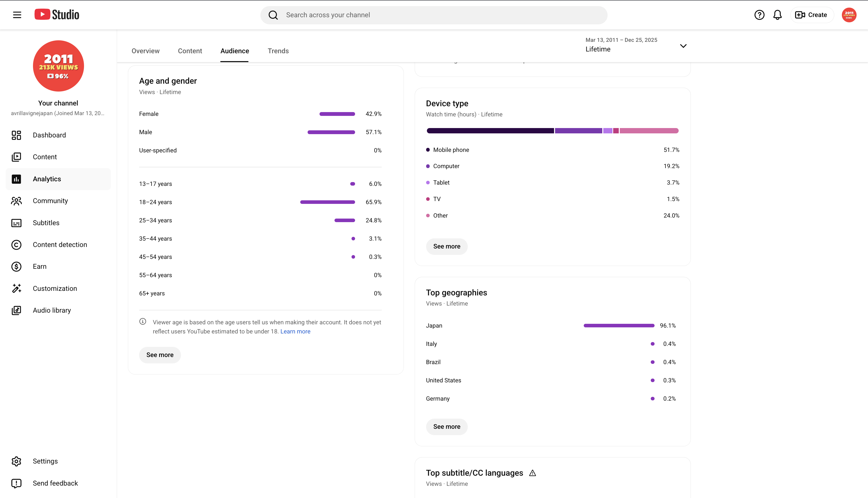Screen dimensions: 868x498
Task: Click See more under Age and gender
Action: point(160,355)
